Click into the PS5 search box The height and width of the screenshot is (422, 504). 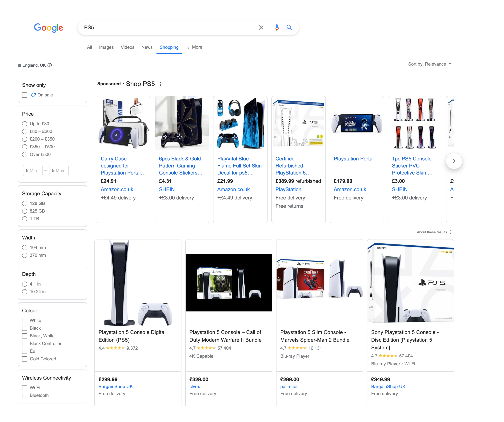point(168,28)
